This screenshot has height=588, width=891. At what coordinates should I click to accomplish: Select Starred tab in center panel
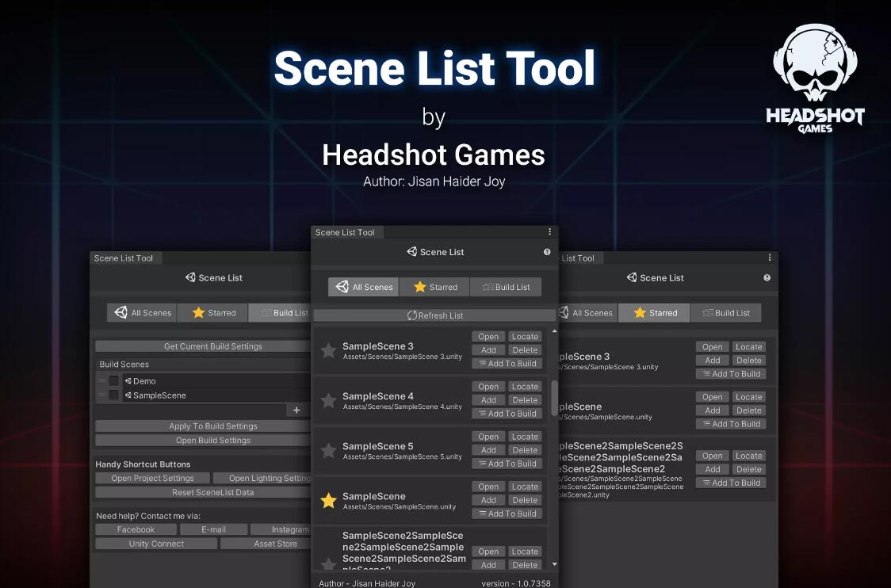tap(434, 287)
